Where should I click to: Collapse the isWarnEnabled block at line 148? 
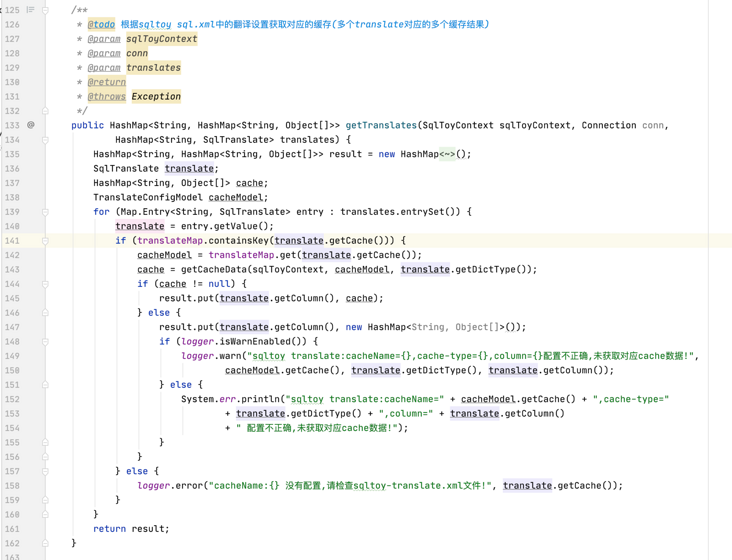(x=45, y=342)
